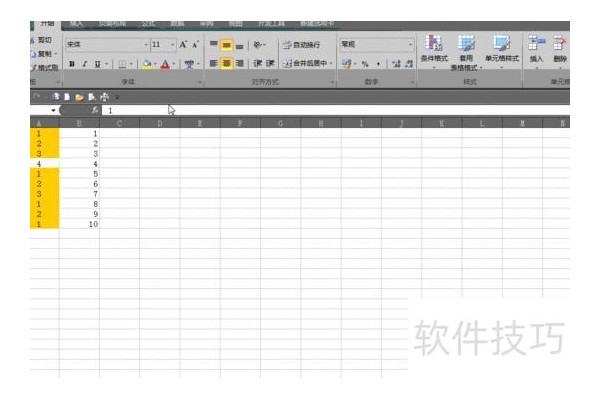The image size is (600, 400).
Task: Switch to the Formulas (公式) tab
Action: click(148, 24)
